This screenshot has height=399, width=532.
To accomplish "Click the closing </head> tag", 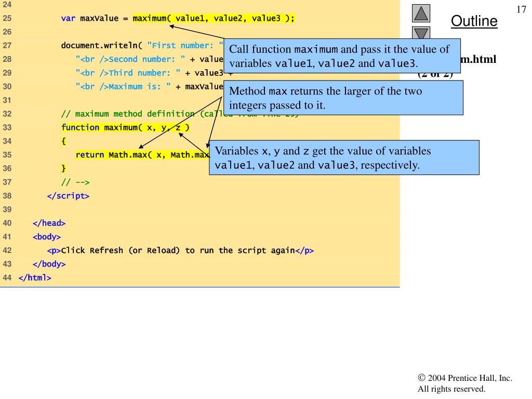I will click(49, 223).
